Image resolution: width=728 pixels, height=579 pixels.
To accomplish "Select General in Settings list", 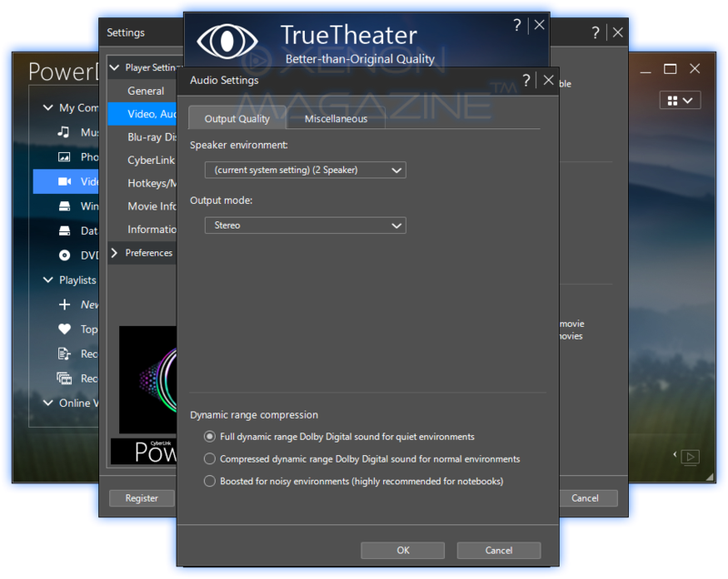I will (x=142, y=91).
